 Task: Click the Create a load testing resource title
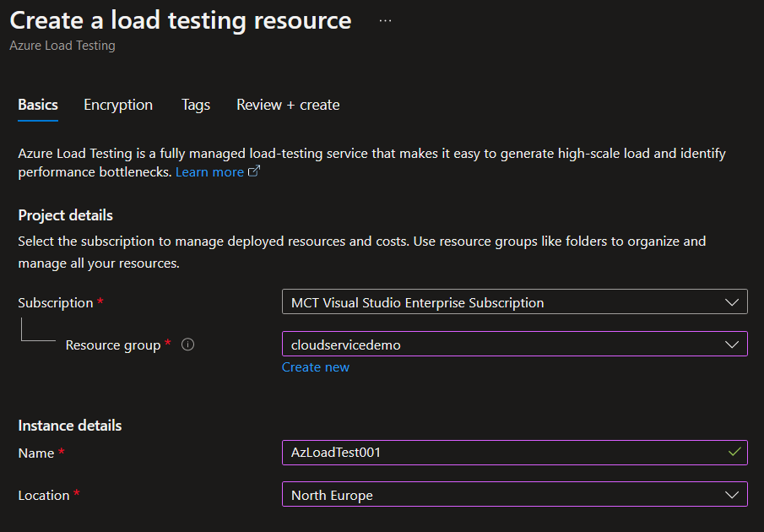tap(181, 20)
